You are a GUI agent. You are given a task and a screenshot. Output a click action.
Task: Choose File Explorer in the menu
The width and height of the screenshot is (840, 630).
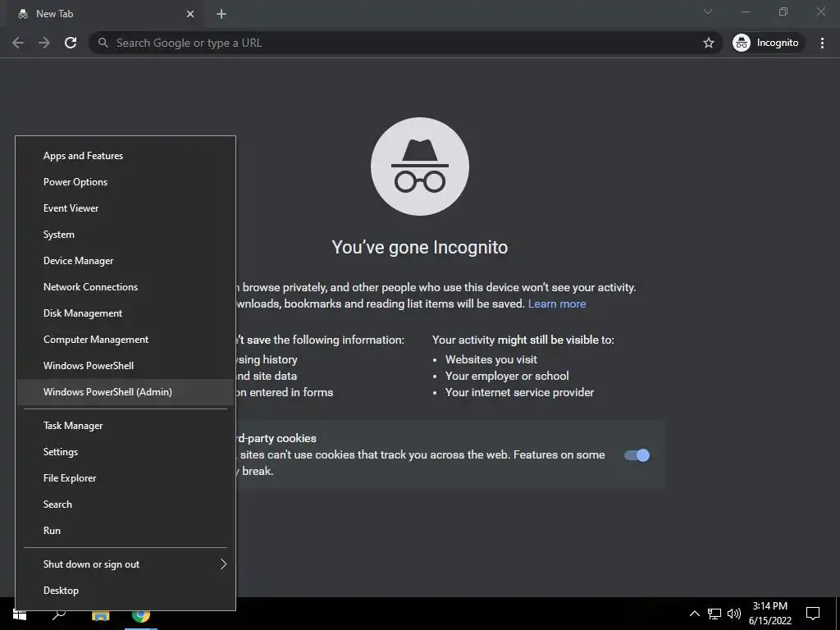pyautogui.click(x=126, y=478)
